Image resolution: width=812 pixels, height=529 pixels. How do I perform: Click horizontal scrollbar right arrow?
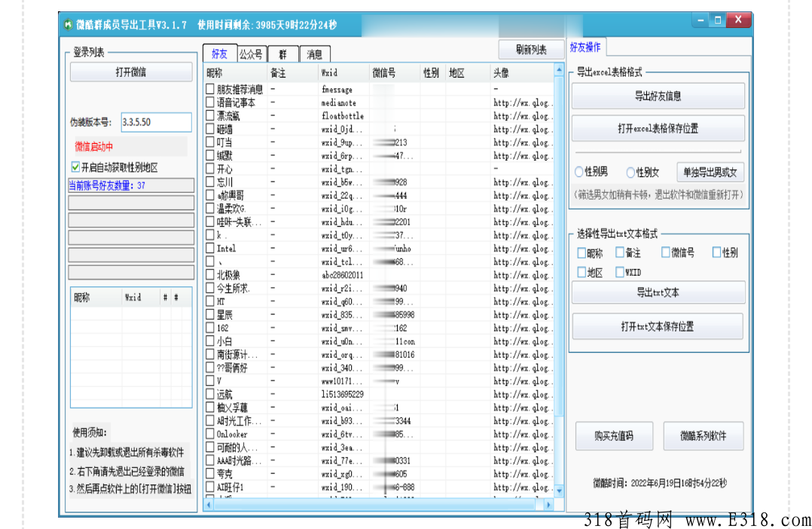[548, 504]
